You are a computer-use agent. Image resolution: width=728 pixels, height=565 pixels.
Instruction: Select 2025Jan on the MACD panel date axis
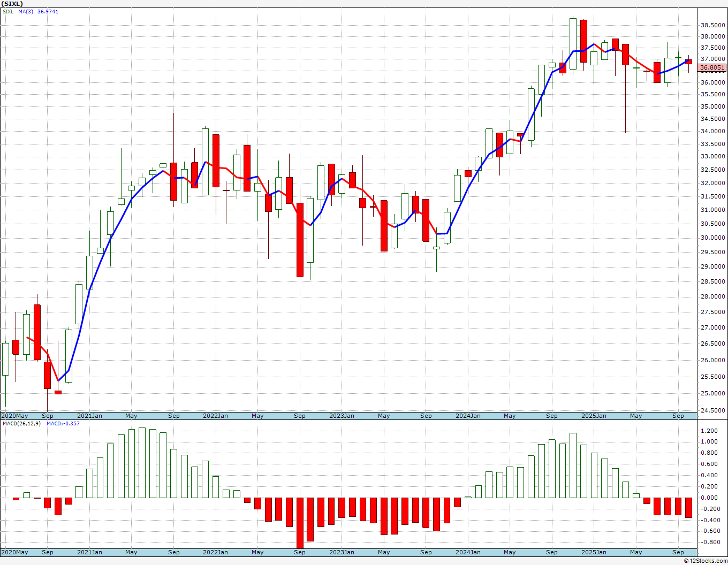pyautogui.click(x=594, y=552)
